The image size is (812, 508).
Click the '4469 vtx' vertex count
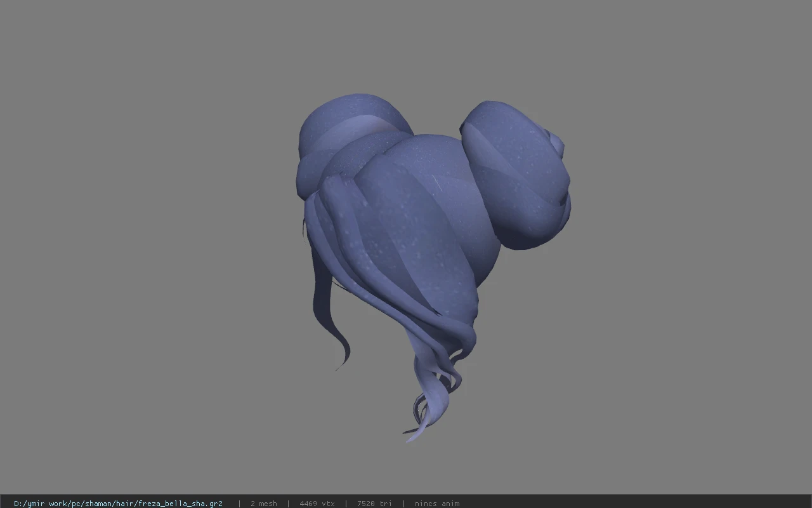[x=317, y=504]
